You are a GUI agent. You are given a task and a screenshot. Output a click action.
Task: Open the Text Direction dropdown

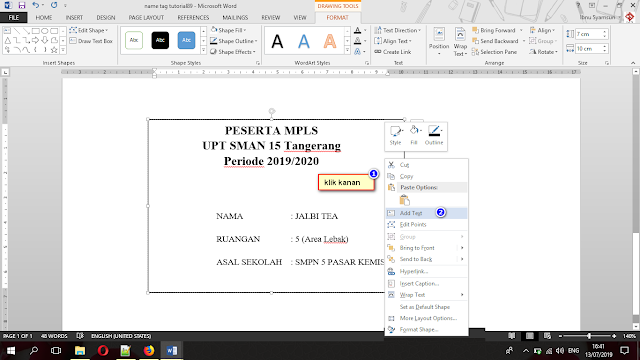(x=398, y=30)
